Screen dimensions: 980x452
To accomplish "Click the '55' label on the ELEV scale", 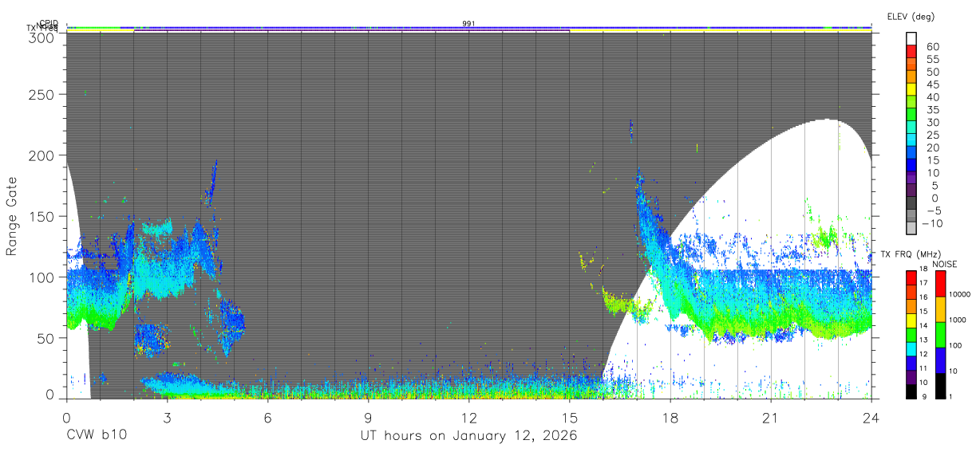I will [932, 59].
